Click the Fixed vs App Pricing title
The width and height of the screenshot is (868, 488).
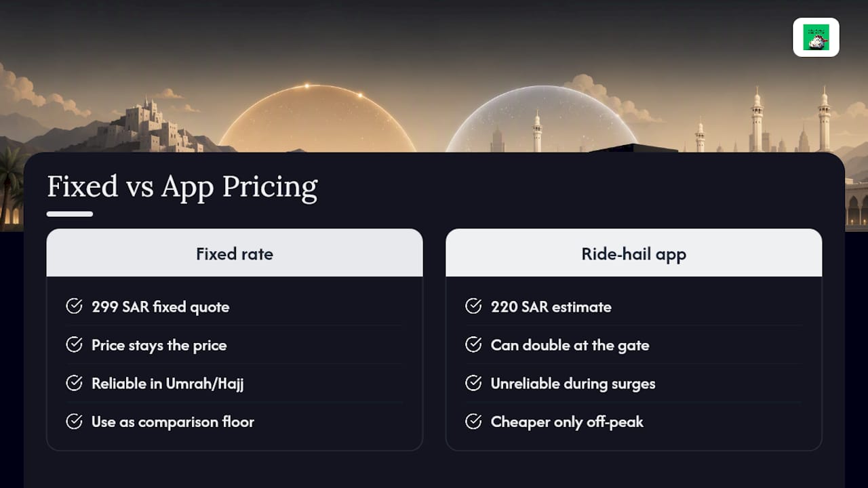182,186
